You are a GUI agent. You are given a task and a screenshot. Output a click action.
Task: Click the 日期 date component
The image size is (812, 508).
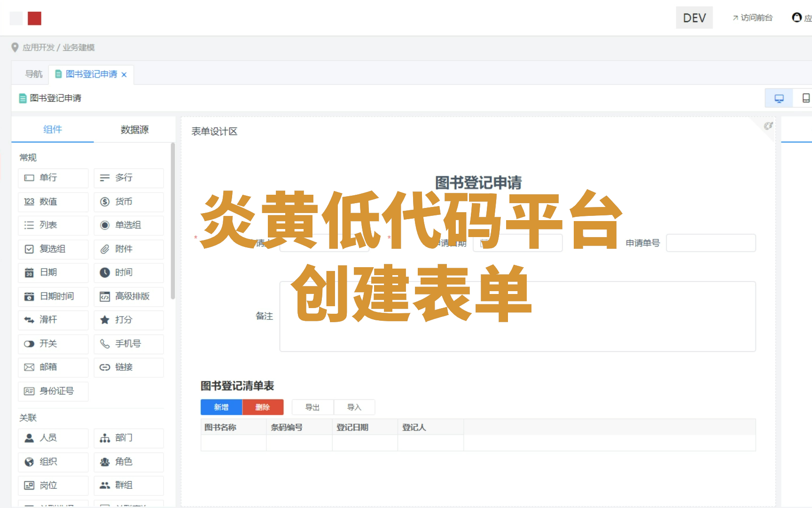(53, 273)
